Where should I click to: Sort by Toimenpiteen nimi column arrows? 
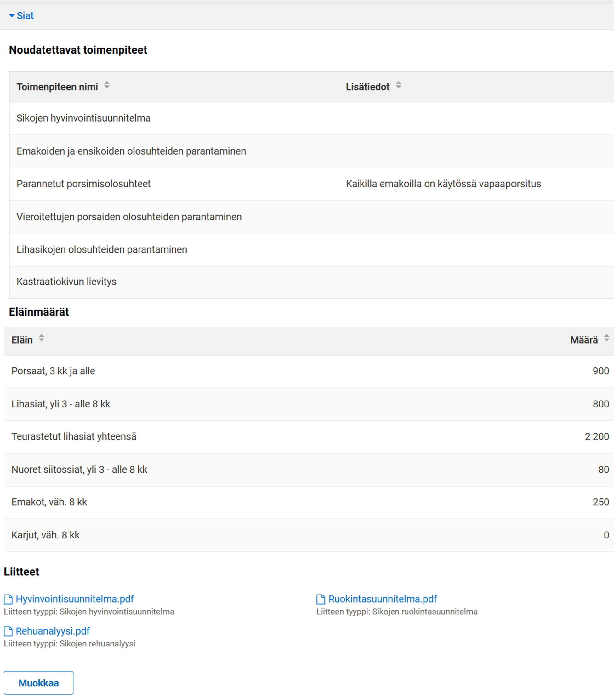(x=107, y=85)
